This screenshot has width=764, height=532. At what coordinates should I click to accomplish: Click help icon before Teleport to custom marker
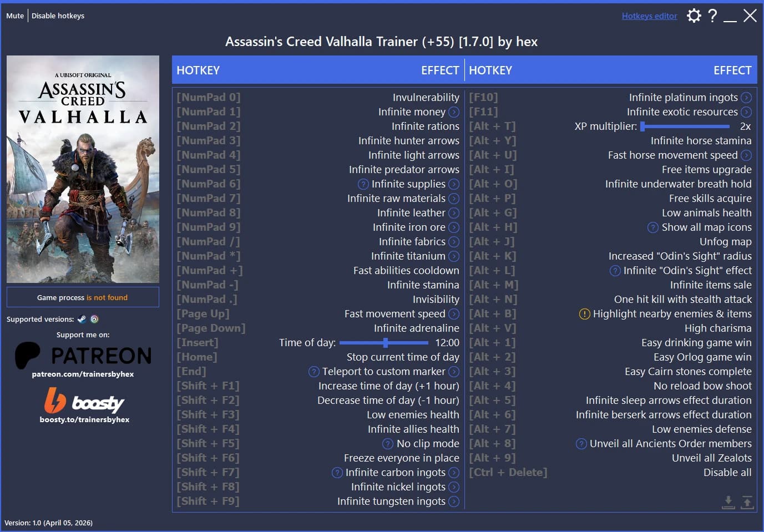(x=314, y=372)
